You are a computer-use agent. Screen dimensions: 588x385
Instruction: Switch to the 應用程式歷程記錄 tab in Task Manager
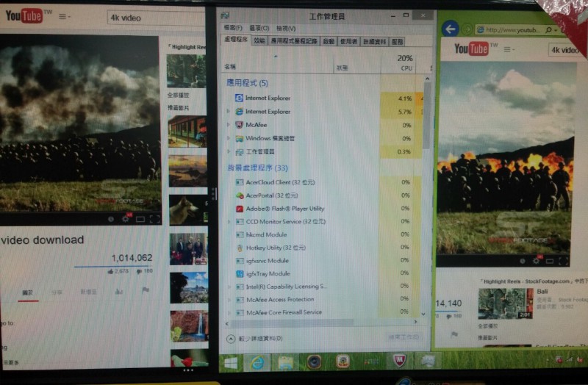pos(294,41)
